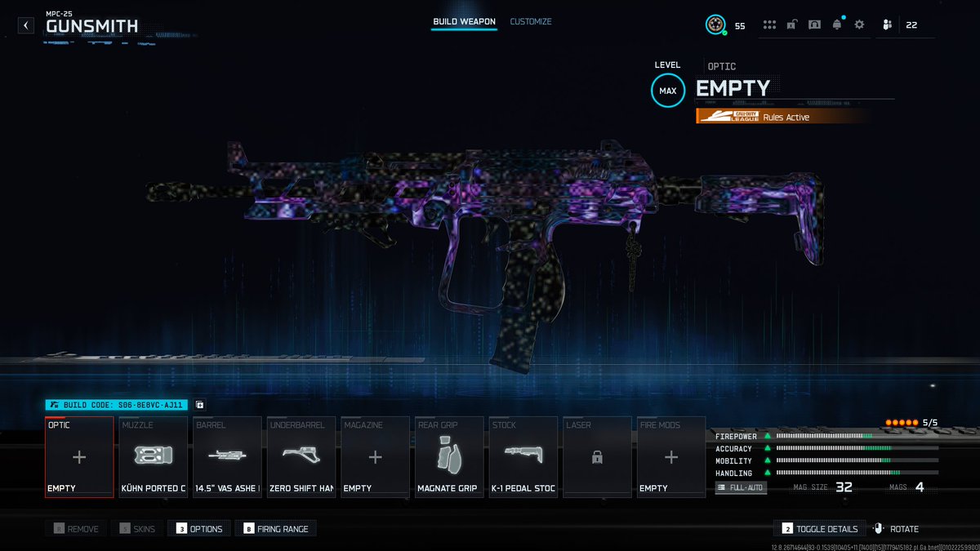
Task: Select the empty Magazine slot
Action: pos(376,457)
